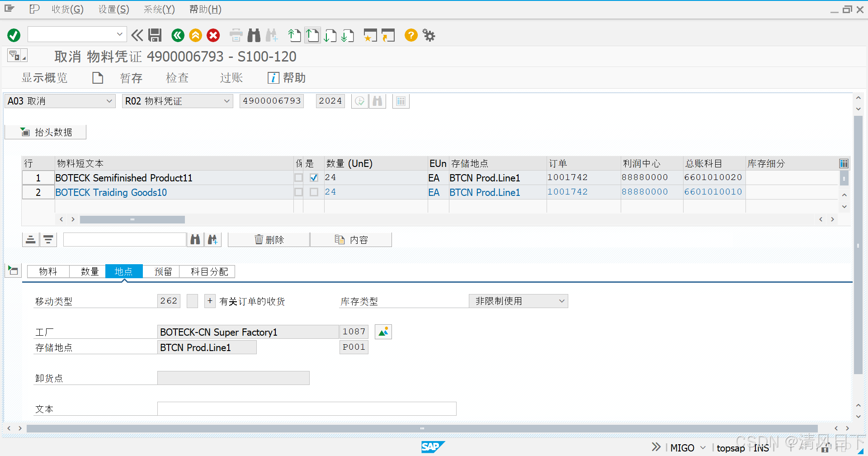Click the 过账 post button
868x456 pixels.
(x=231, y=78)
